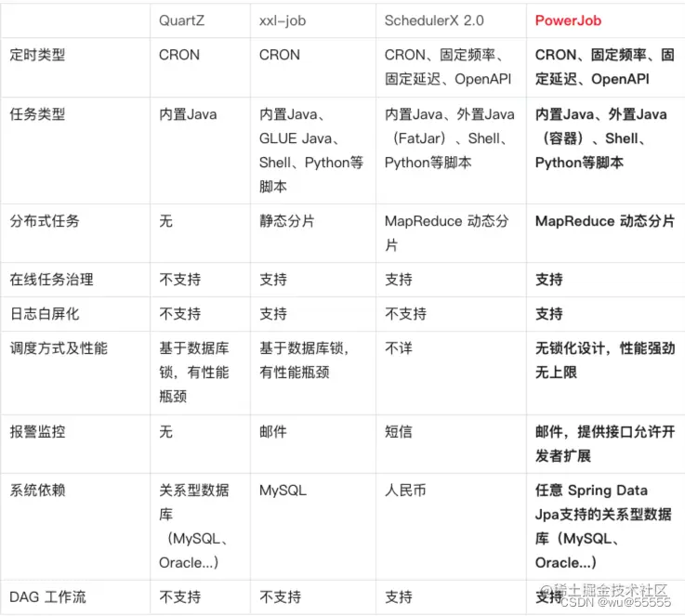Click QuartZ task type cell '内置Java'
The width and height of the screenshot is (685, 616).
(188, 114)
